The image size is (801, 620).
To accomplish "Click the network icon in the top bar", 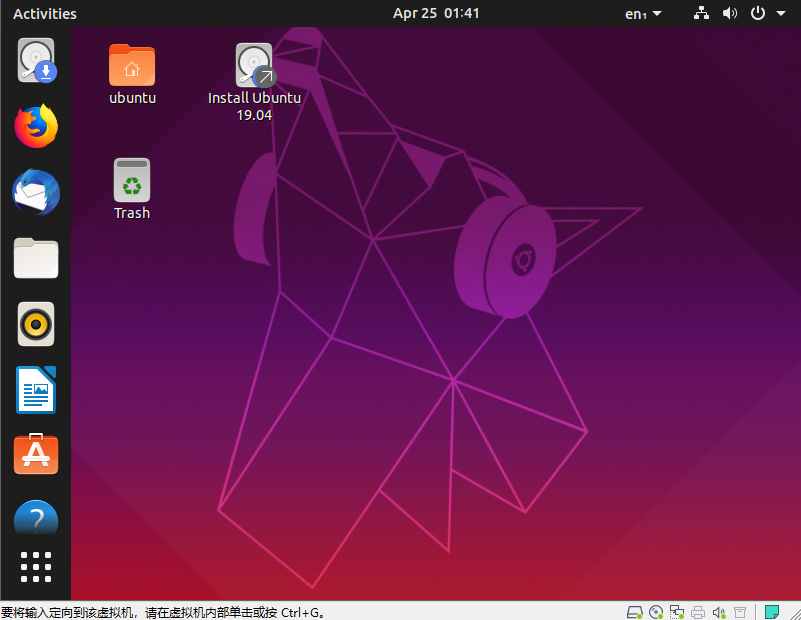I will click(701, 13).
